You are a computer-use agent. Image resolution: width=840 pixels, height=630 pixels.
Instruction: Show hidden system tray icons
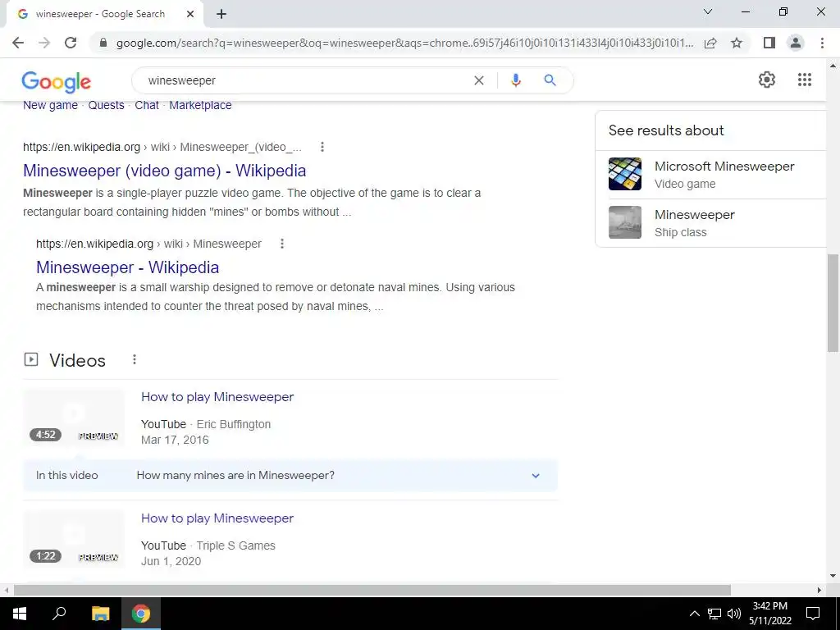pyautogui.click(x=694, y=614)
